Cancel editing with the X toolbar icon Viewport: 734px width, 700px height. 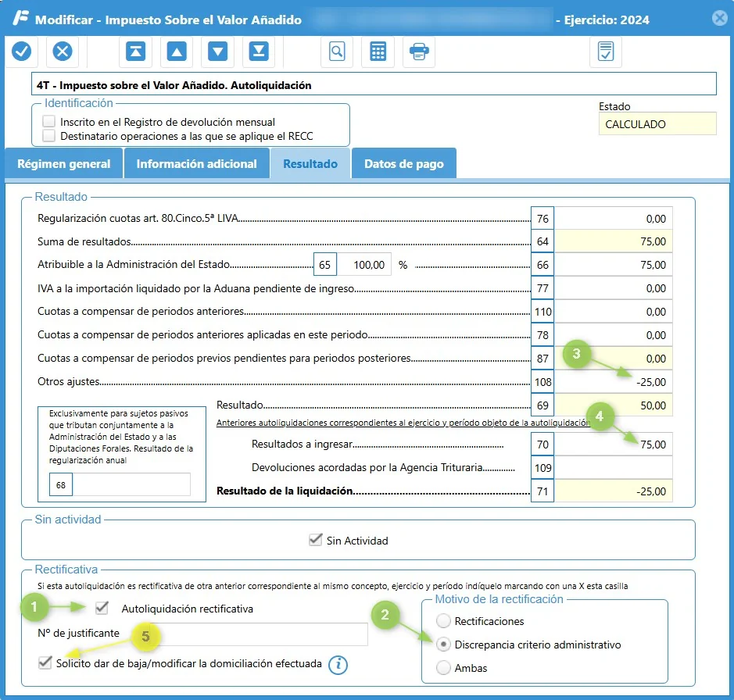pyautogui.click(x=63, y=51)
